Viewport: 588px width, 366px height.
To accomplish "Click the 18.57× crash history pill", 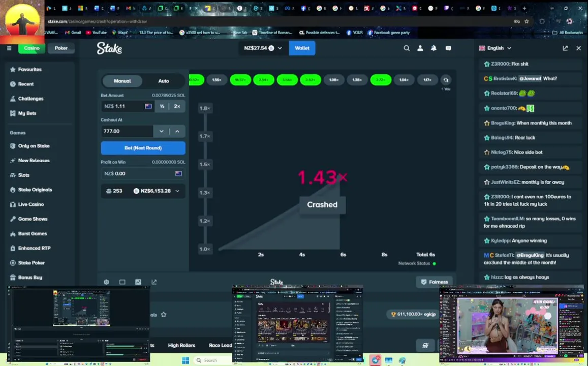I will click(240, 80).
